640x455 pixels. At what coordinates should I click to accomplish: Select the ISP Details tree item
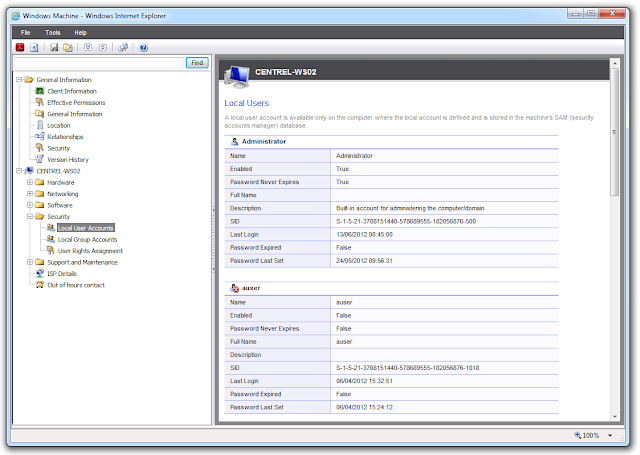[x=62, y=273]
